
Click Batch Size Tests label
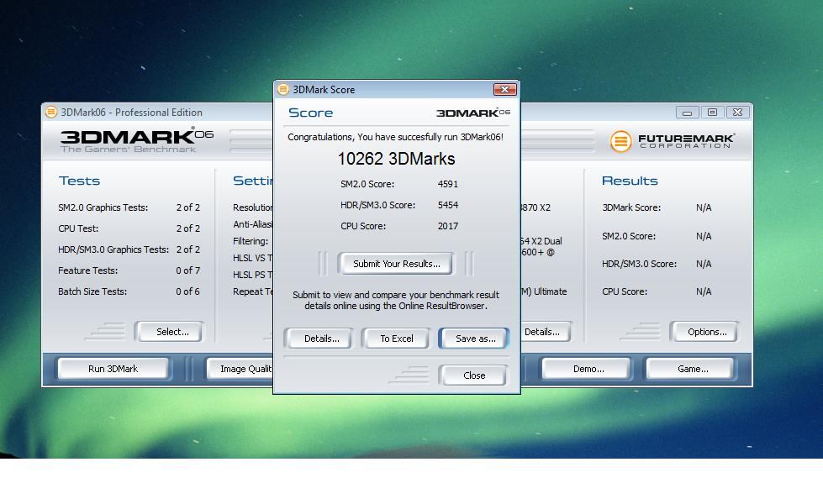[92, 291]
